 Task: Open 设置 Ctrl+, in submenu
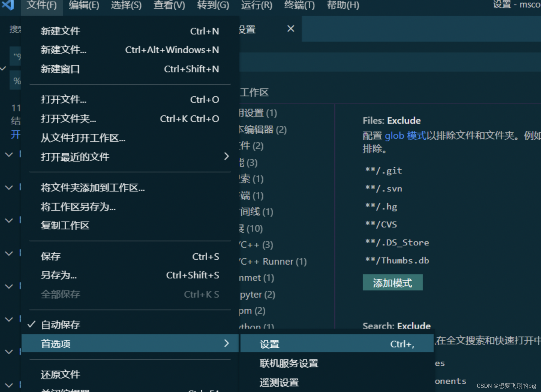[337, 344]
